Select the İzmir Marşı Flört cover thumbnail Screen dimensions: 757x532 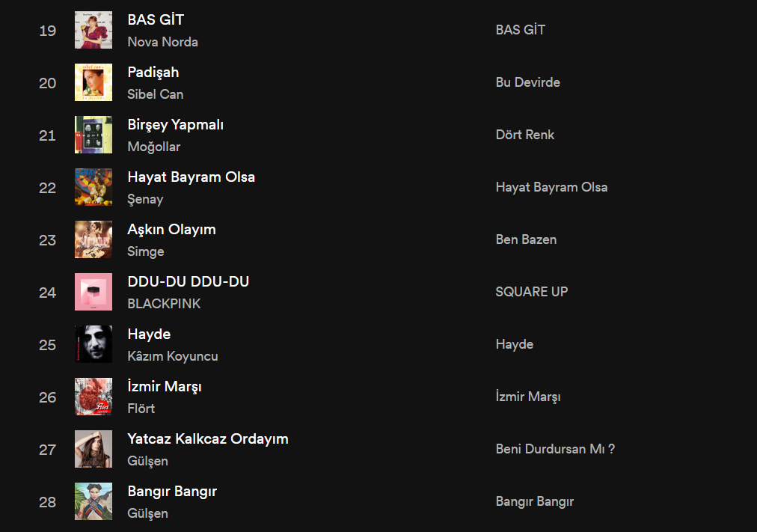[x=94, y=397]
